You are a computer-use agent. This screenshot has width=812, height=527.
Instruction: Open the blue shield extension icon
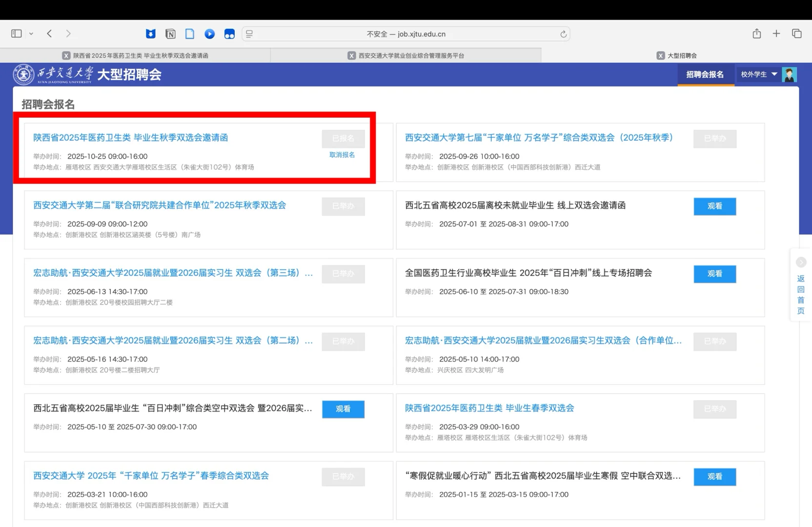pos(151,34)
